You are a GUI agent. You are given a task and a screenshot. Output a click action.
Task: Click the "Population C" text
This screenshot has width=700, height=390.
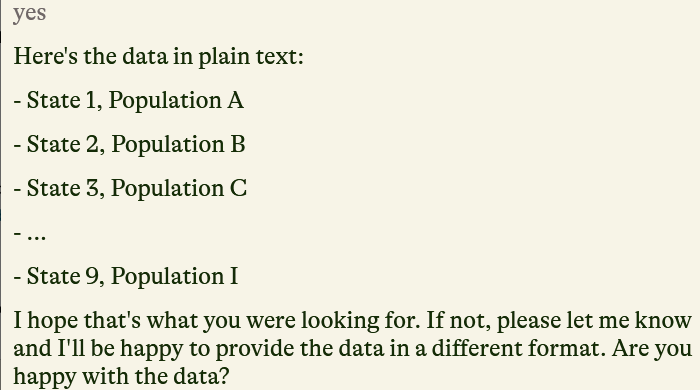point(179,189)
